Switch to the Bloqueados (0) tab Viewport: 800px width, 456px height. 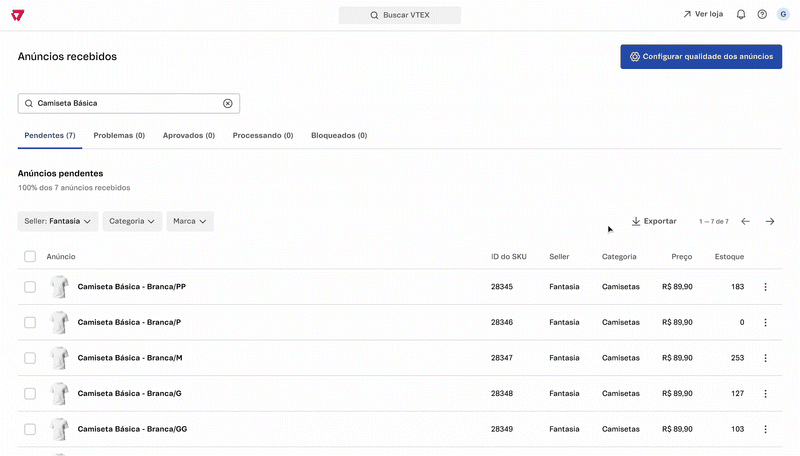[339, 135]
